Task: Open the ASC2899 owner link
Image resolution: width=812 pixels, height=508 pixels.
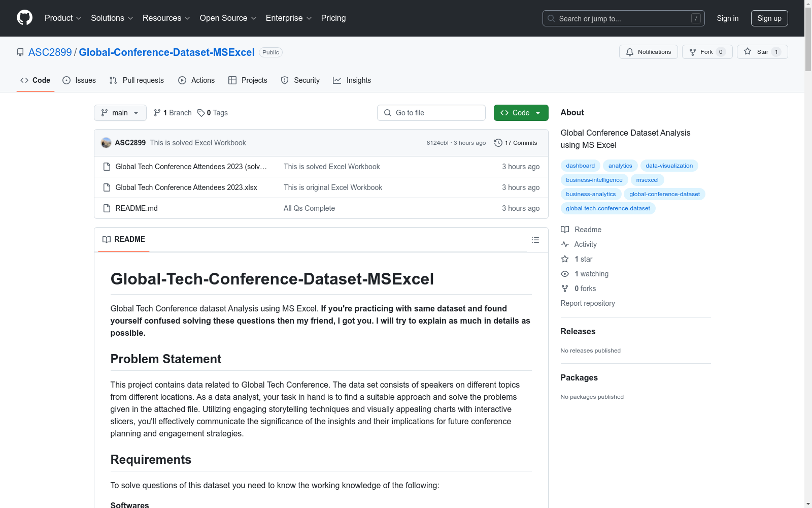Action: (50, 52)
